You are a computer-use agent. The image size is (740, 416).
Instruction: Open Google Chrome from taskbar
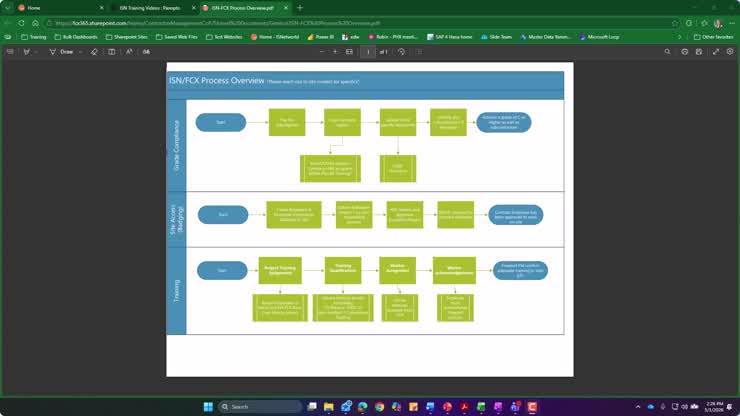tap(379, 407)
